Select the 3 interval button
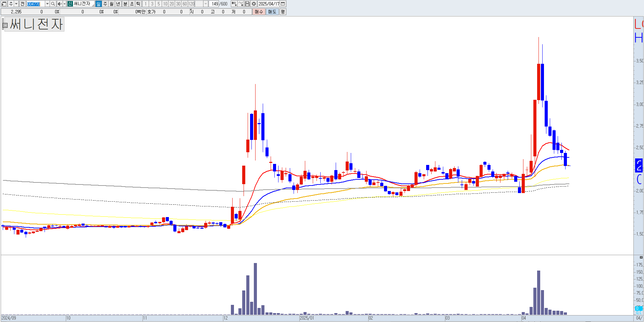The width and height of the screenshot is (644, 322). pos(152,4)
